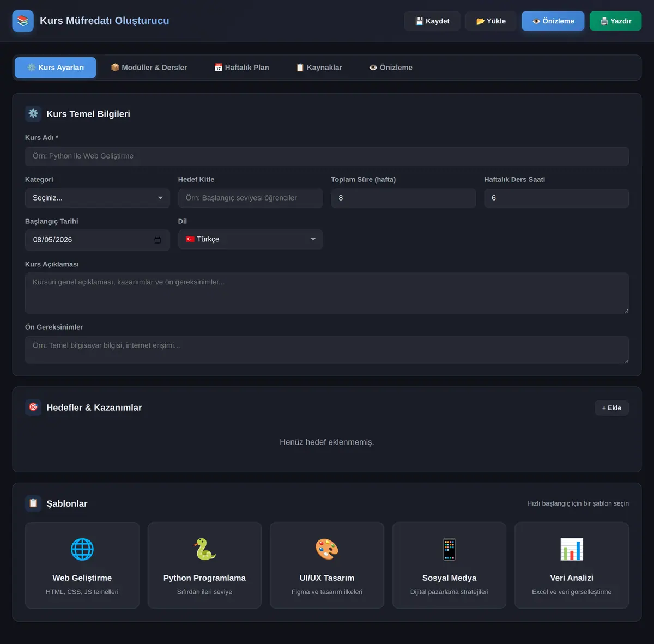Click the Haftalık Ders Saati field
This screenshot has height=644, width=654.
(556, 198)
